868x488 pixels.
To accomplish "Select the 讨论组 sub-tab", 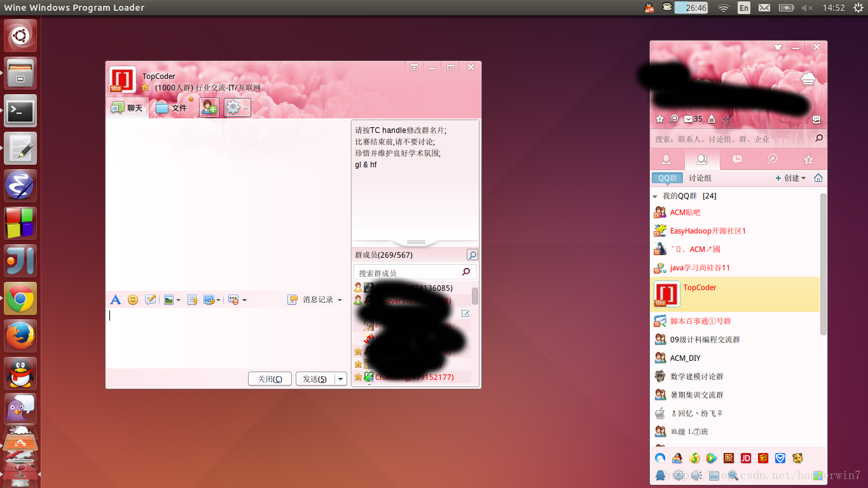I will pos(700,178).
